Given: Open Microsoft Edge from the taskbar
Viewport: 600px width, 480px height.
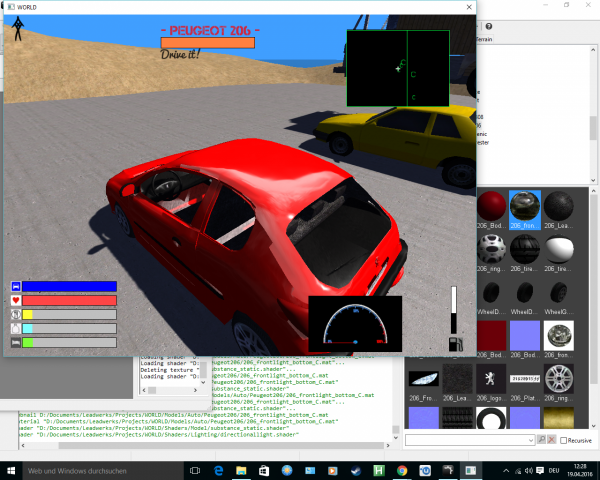Looking at the screenshot, I should coord(218,471).
